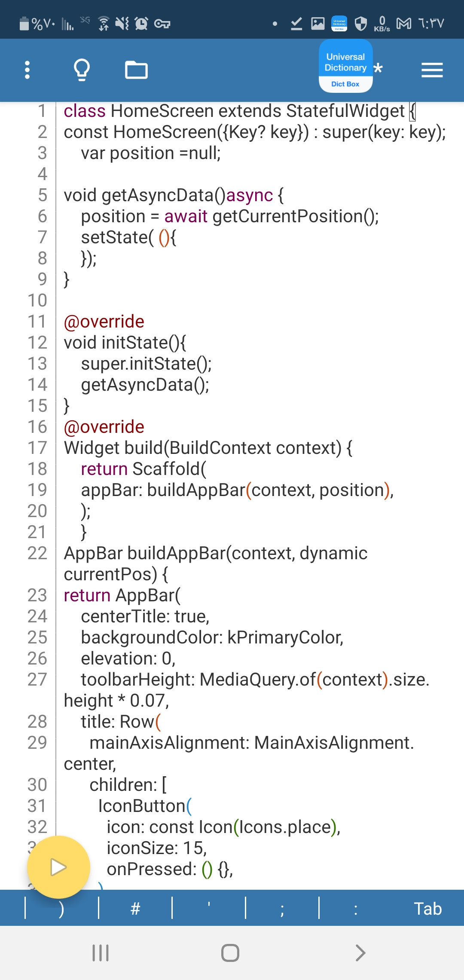Place cursor at class HomeScreen opening brace

(x=412, y=111)
